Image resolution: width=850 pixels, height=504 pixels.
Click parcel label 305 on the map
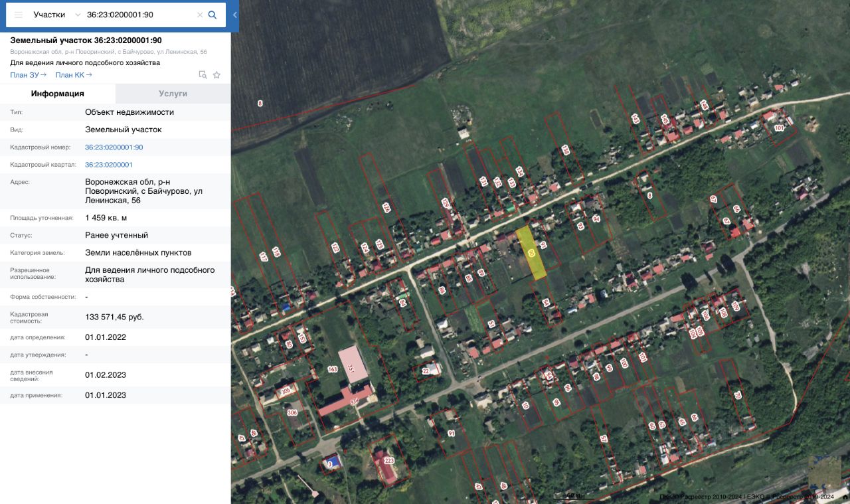(286, 391)
